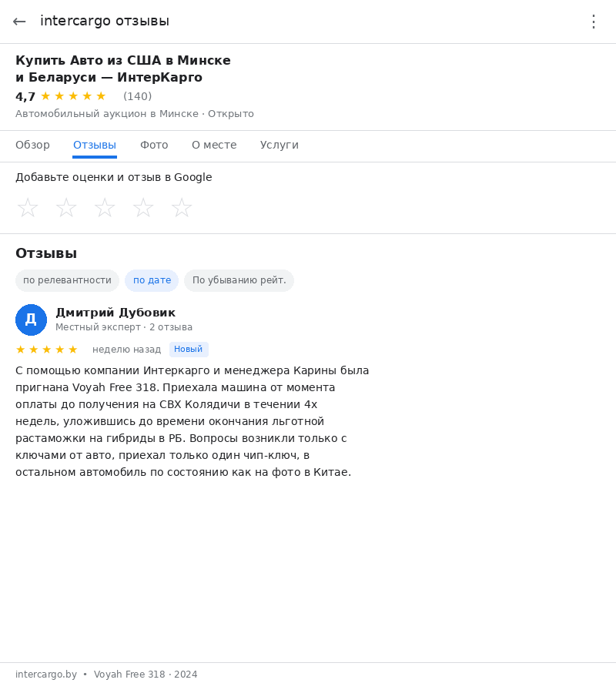Rate five stars in Google review

point(182,208)
